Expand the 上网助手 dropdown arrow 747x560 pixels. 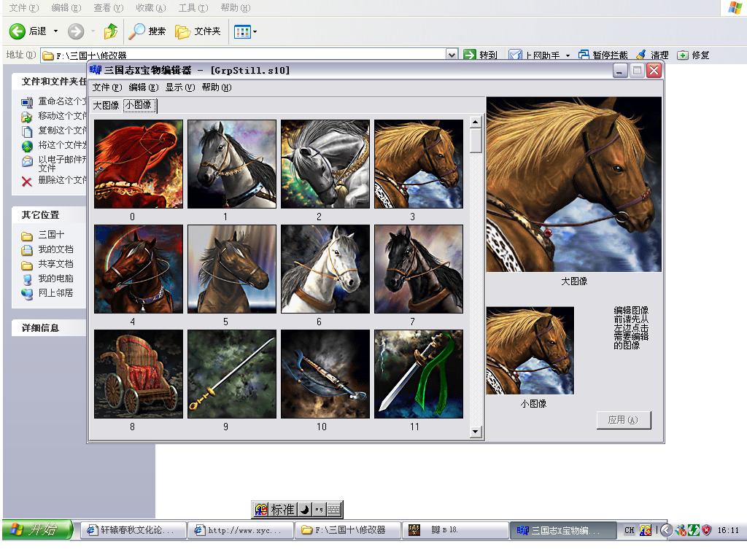[x=568, y=55]
